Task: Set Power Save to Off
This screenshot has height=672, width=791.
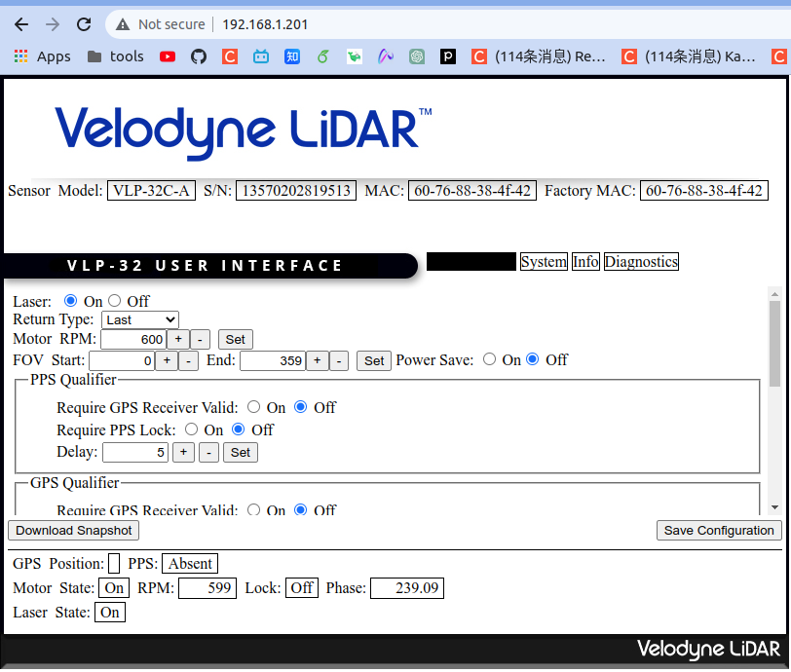Action: (x=533, y=359)
